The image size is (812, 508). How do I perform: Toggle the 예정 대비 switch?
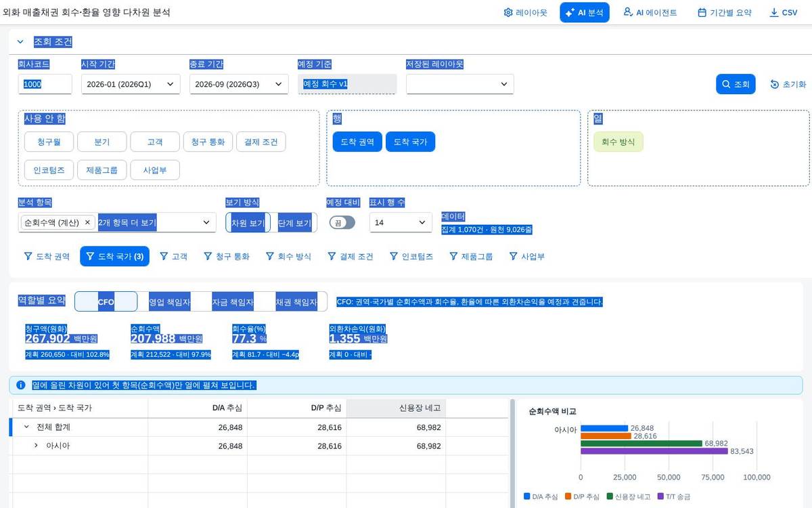point(342,222)
